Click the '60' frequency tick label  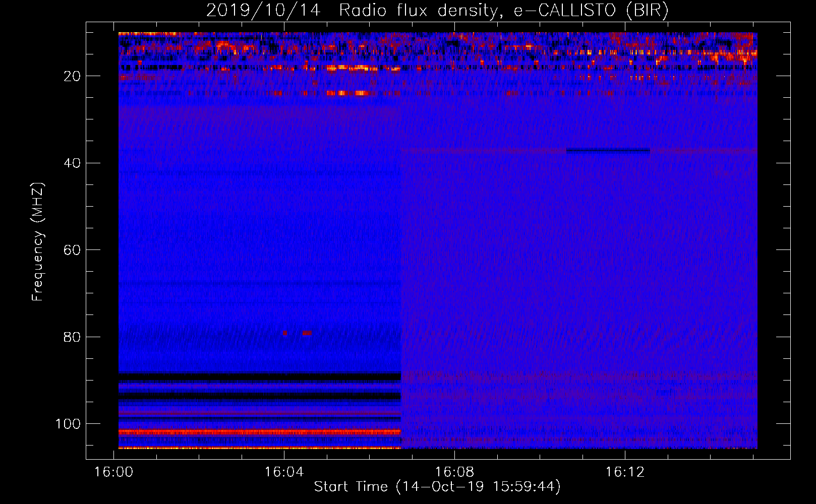[x=72, y=250]
